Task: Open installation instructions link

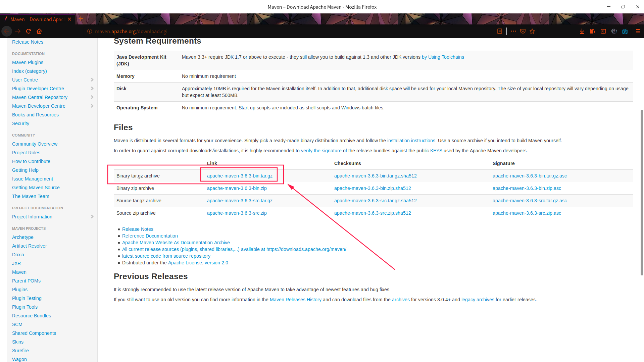Action: pyautogui.click(x=411, y=141)
